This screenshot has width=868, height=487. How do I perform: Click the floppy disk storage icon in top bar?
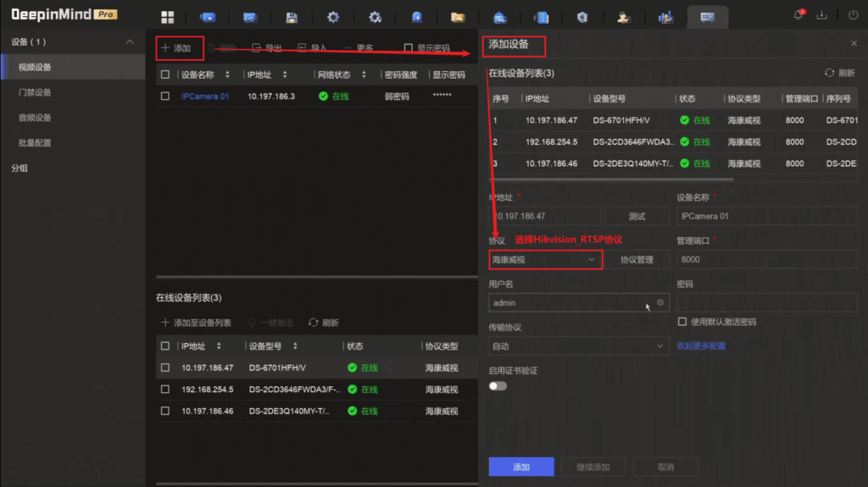point(292,17)
